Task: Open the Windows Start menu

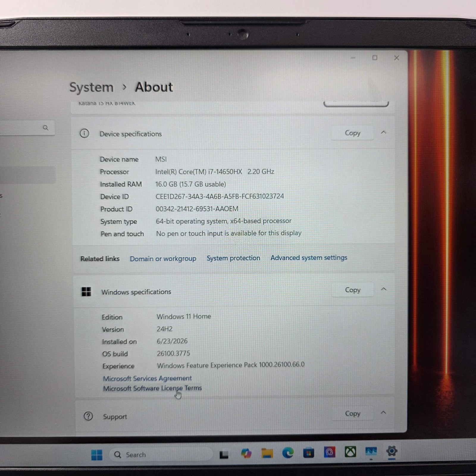Action: pos(97,455)
